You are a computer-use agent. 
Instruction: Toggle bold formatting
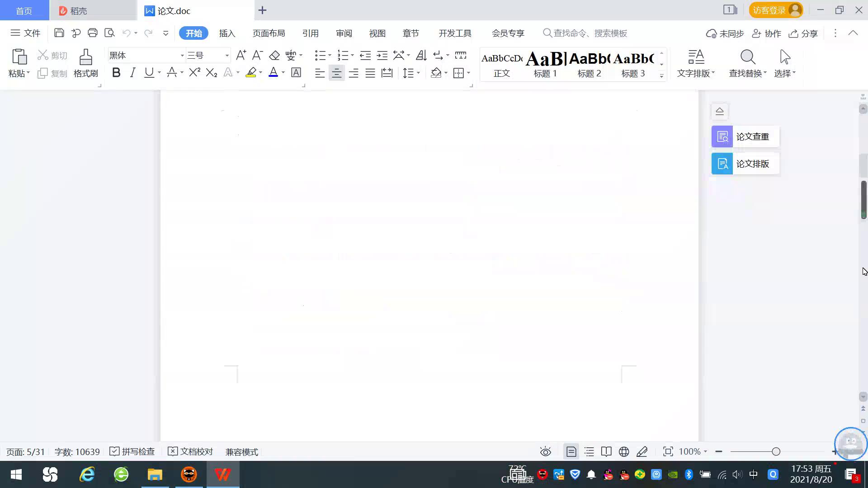(116, 72)
